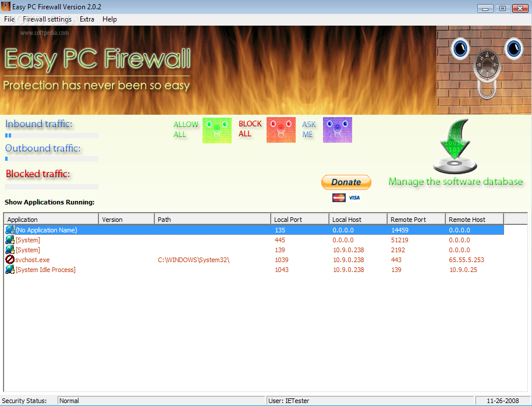Click remote port 2192 cell

(398, 250)
